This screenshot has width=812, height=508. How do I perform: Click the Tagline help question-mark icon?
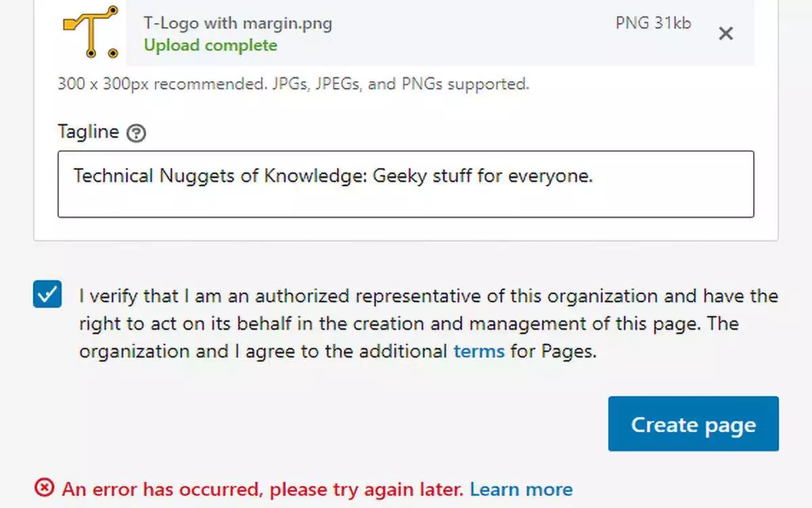pyautogui.click(x=137, y=133)
